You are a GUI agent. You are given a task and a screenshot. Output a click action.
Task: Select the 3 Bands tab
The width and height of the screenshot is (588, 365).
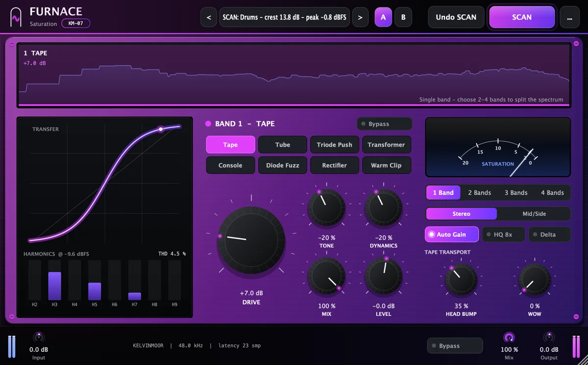coord(516,193)
